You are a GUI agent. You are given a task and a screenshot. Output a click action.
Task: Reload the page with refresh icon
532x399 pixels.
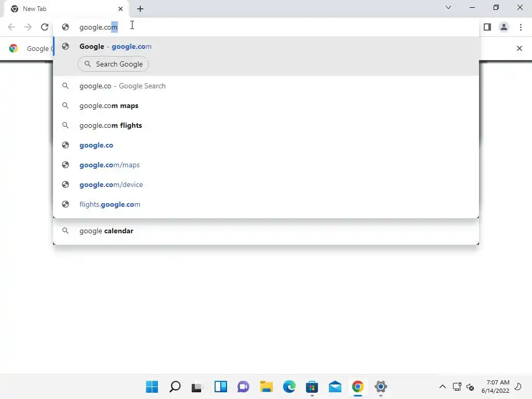[x=45, y=27]
